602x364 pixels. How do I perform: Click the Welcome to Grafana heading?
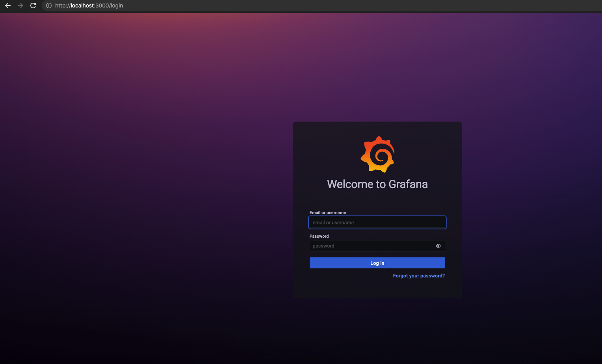(x=377, y=184)
